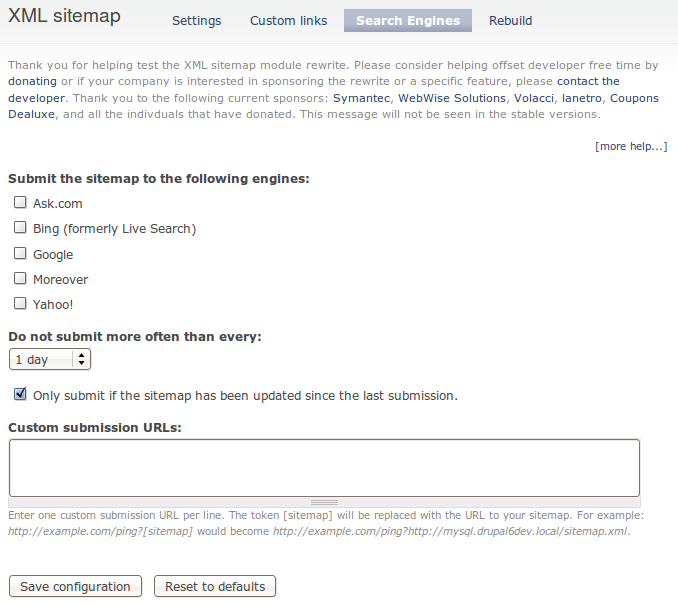Check the Yahoo! checkbox
The width and height of the screenshot is (678, 605).
coord(20,303)
